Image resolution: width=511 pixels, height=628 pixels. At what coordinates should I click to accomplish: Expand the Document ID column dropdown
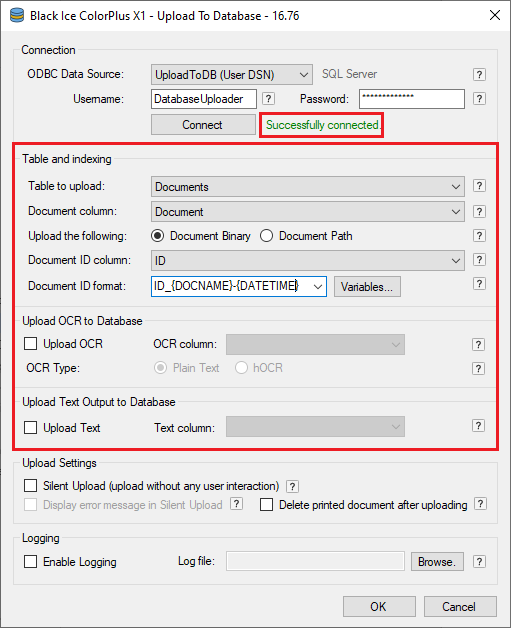(308, 261)
